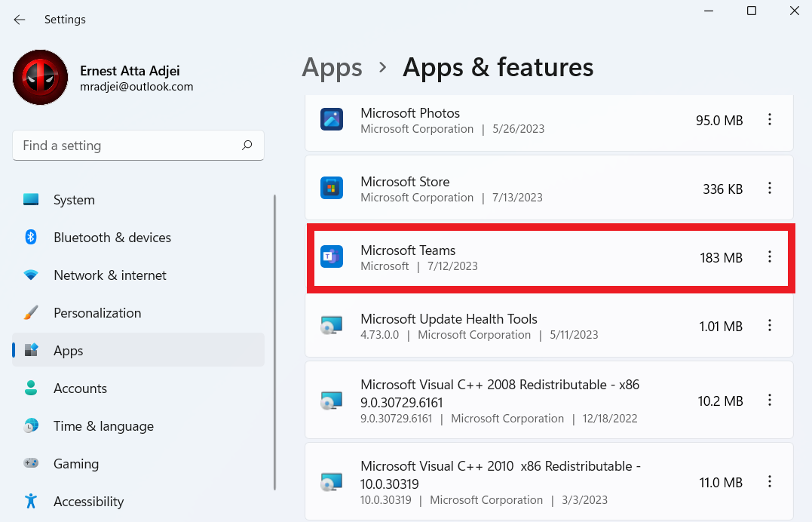Click the 1.01 MB size value

point(721,327)
